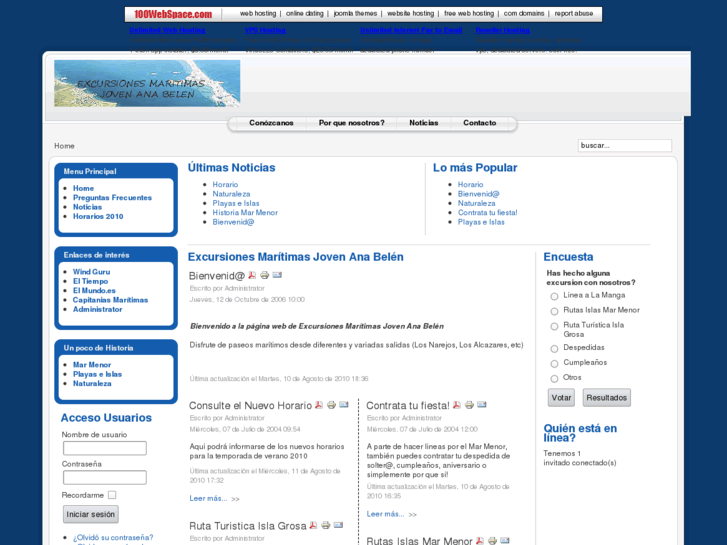The width and height of the screenshot is (727, 545).
Task: Open Preguntas Frecuentes menu item
Action: tap(112, 198)
